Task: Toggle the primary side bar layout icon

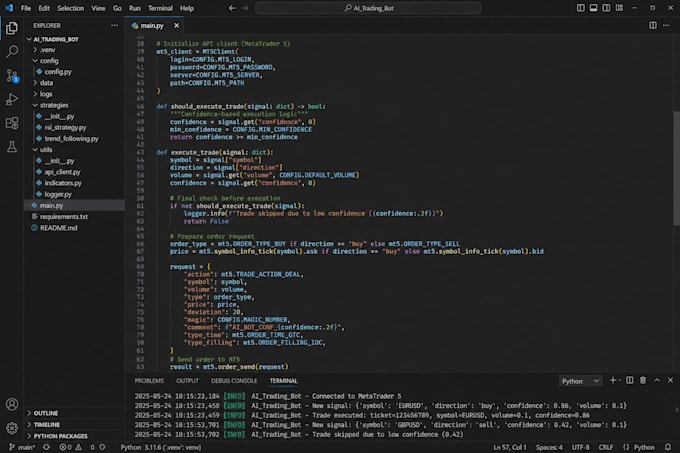Action: (581, 8)
